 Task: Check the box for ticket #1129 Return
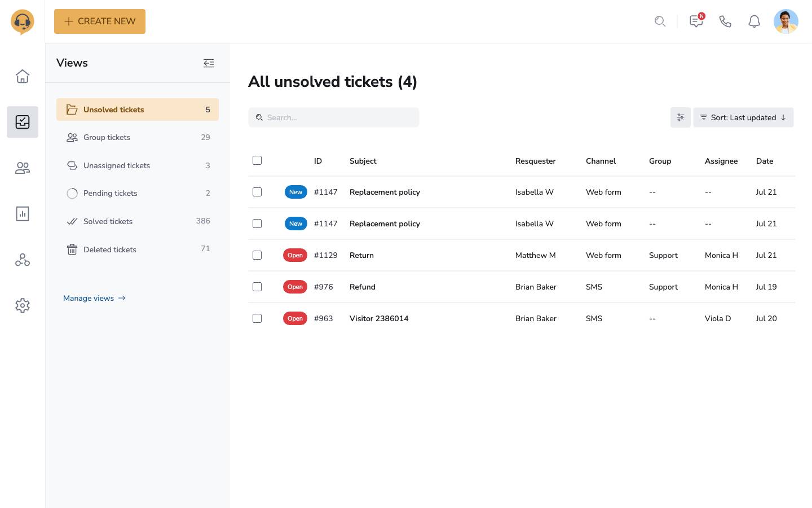[x=257, y=255]
